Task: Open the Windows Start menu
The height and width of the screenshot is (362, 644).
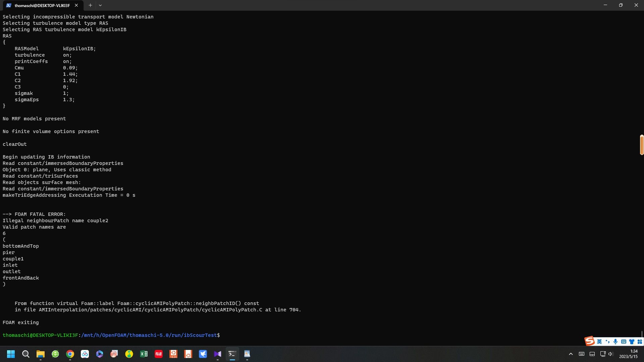Action: point(11,354)
